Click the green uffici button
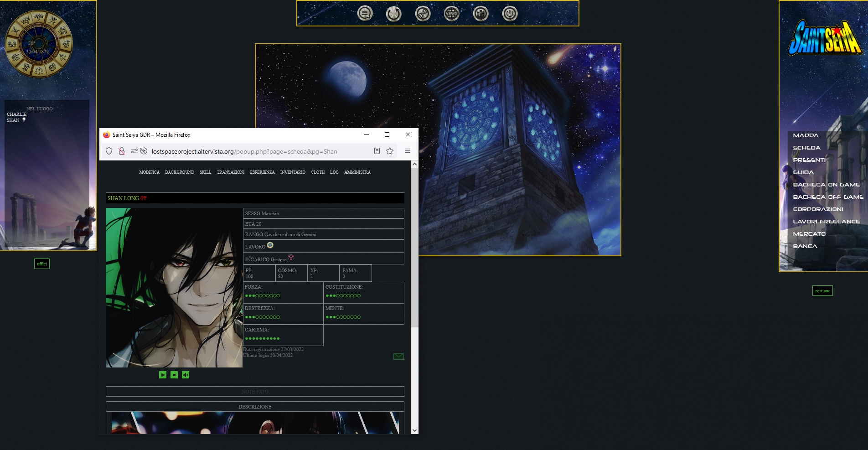 coord(42,264)
